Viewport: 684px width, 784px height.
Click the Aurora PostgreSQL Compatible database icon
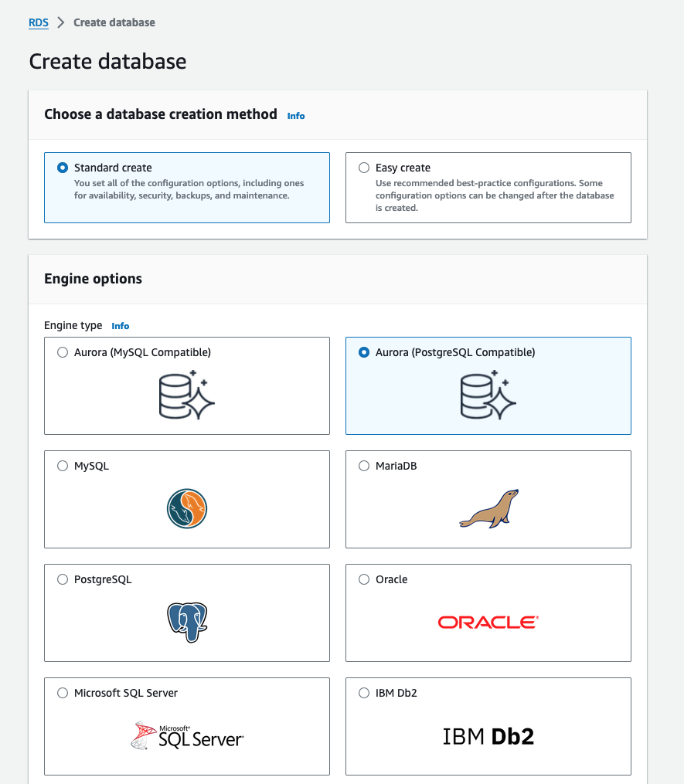[488, 395]
